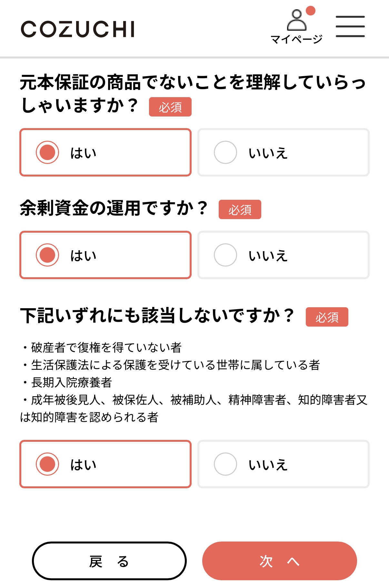This screenshot has width=389, height=588.
Task: Click the 必須 badge beside 余剰資金の運用ですか
Action: point(240,209)
